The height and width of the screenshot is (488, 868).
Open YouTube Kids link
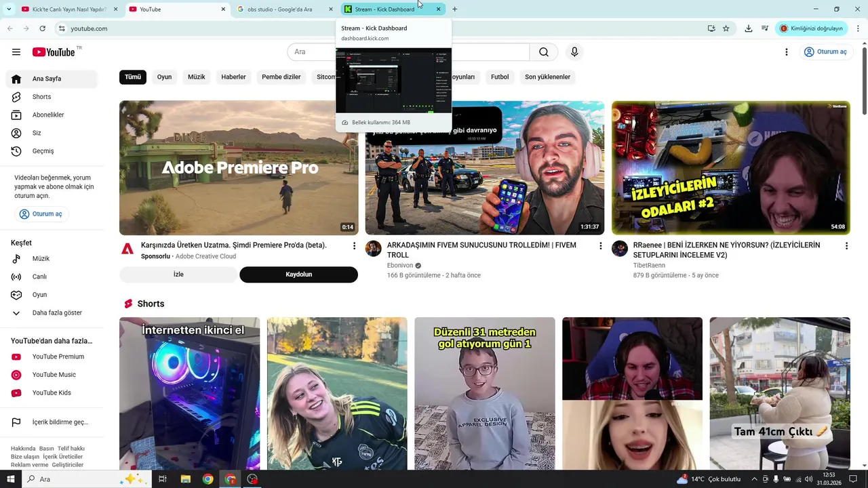coord(52,393)
